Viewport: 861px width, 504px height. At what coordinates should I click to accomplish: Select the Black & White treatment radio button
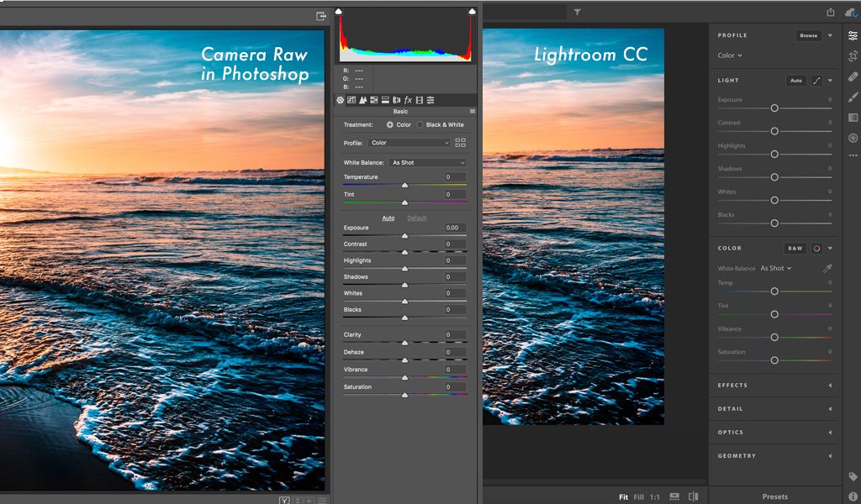click(x=420, y=125)
